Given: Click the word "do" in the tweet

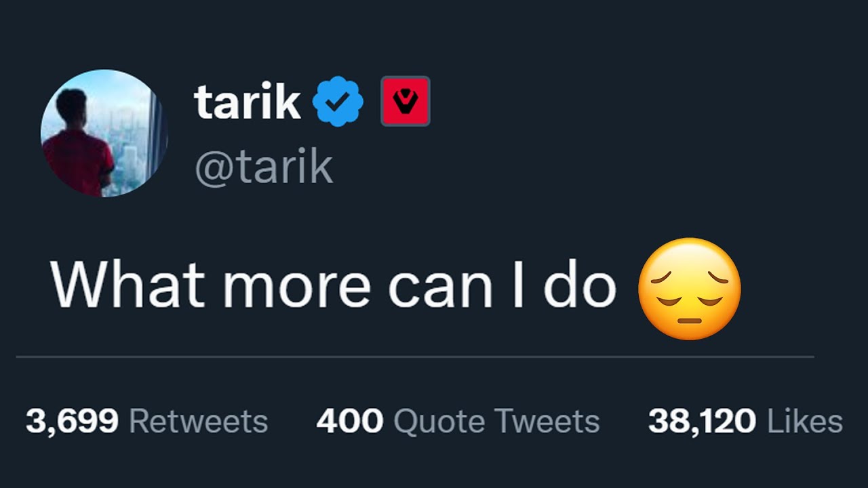Looking at the screenshot, I should [x=580, y=285].
